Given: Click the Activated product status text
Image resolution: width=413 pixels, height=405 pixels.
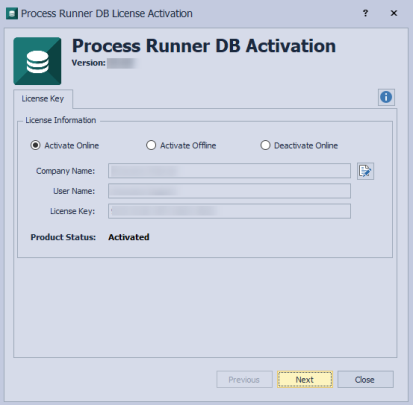Looking at the screenshot, I should [x=129, y=237].
